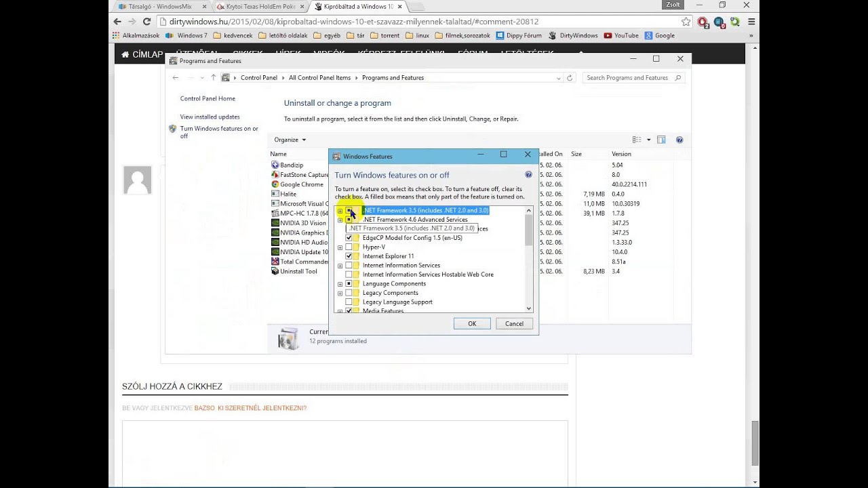Click the features list vertical scrollbar
Image resolution: width=868 pixels, height=488 pixels.
[529, 260]
